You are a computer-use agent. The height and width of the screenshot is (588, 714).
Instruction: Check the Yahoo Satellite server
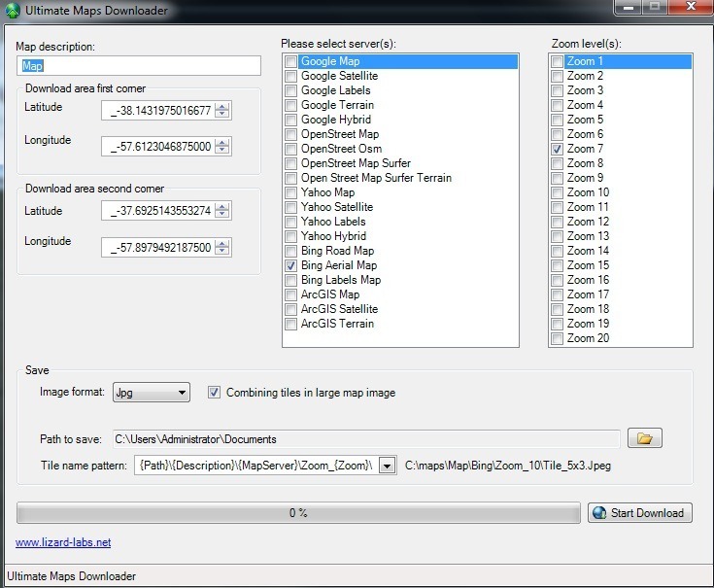click(290, 207)
